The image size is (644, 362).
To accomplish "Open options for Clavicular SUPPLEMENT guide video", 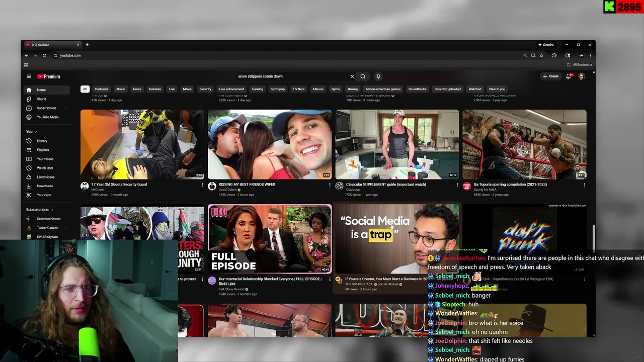I will pyautogui.click(x=457, y=185).
